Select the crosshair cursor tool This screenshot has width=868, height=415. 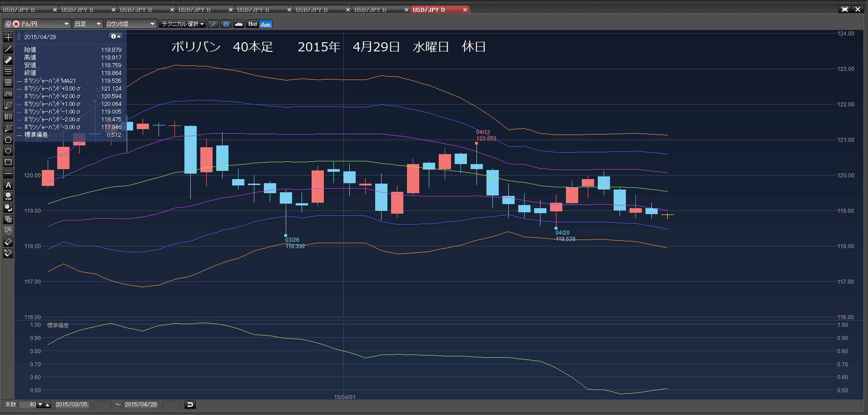coord(8,37)
